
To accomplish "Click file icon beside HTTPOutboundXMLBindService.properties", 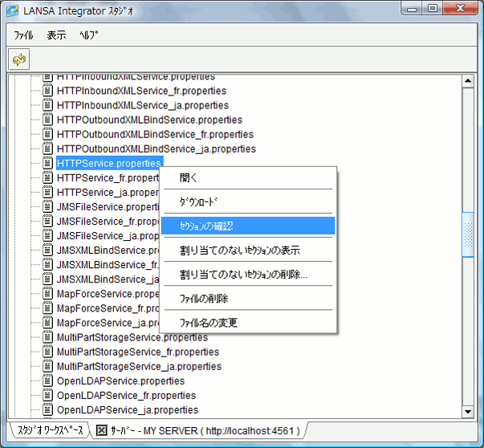I will (47, 120).
